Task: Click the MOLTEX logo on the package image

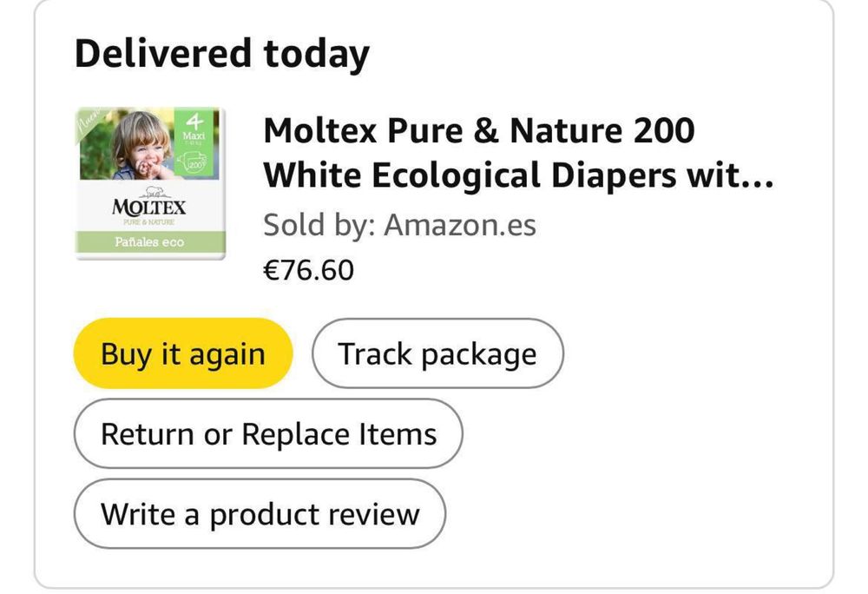Action: [149, 208]
